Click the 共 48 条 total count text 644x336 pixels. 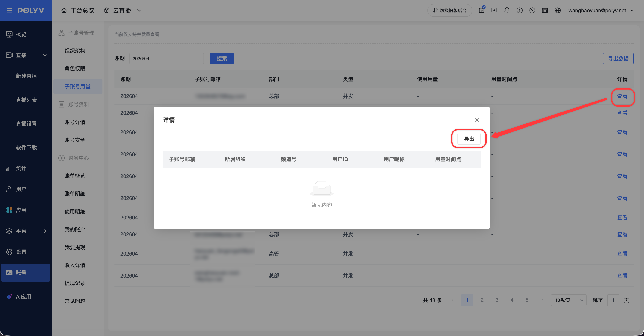pos(432,300)
